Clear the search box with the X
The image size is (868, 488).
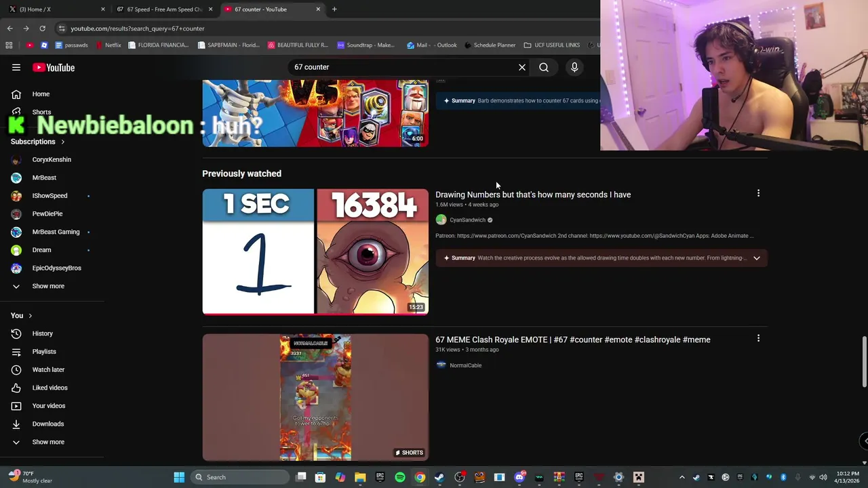(x=522, y=67)
